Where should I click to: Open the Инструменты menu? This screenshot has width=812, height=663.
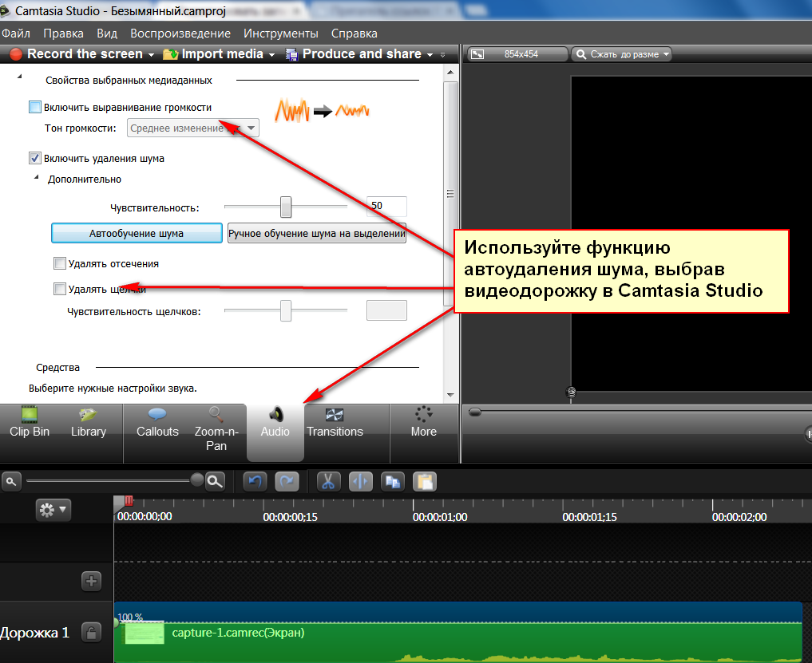point(281,34)
